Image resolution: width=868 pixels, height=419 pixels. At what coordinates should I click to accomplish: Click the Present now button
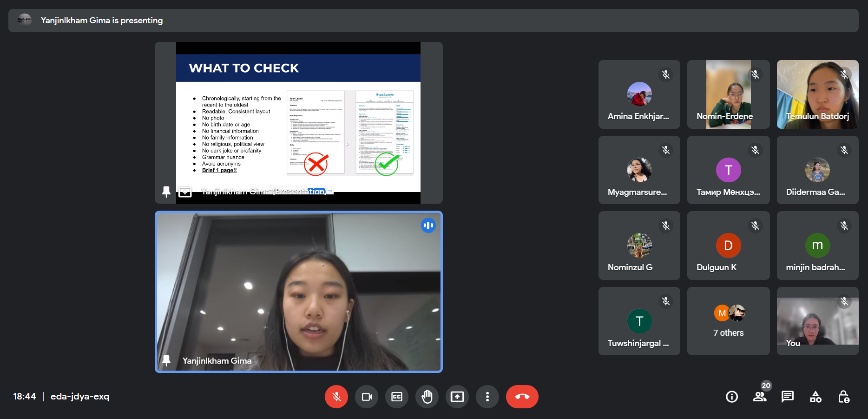(457, 397)
